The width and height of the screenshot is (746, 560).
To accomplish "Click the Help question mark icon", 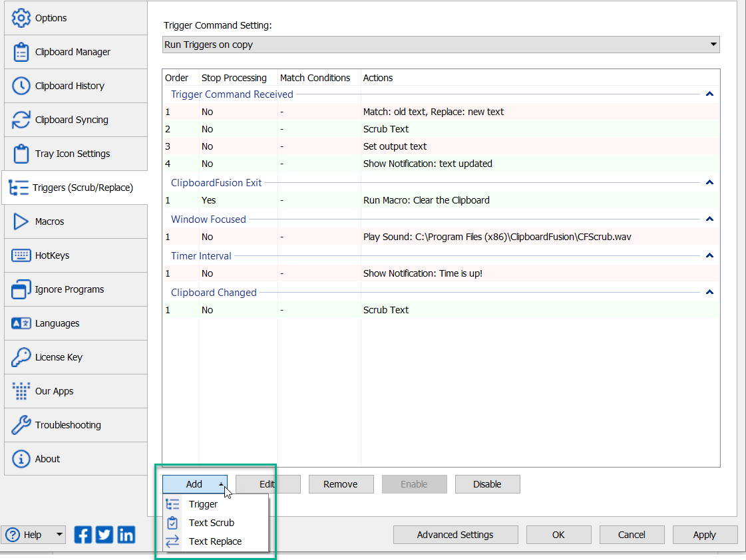I will click(13, 535).
